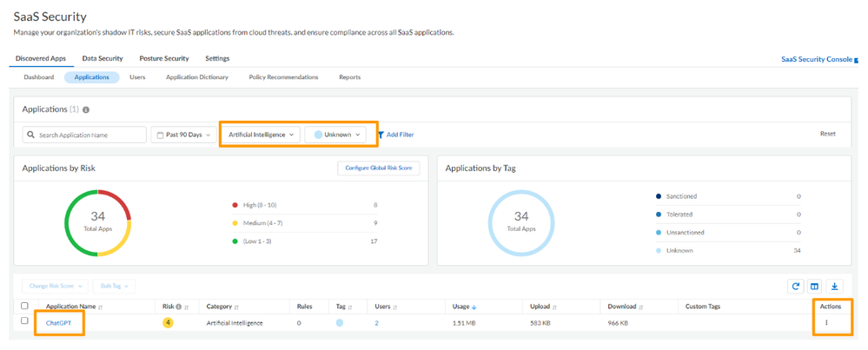The image size is (868, 350).
Task: Open the Policy Recommendations sub-tab
Action: click(x=283, y=77)
